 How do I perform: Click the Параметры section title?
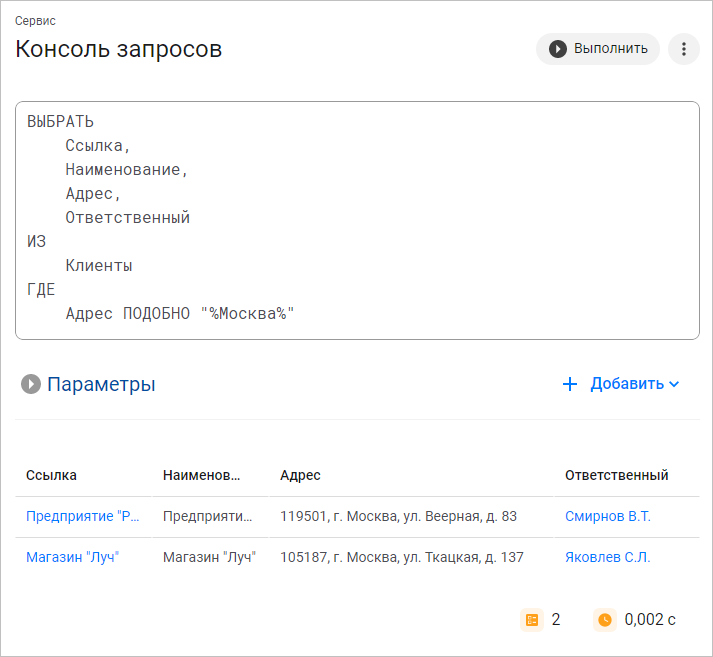point(101,384)
